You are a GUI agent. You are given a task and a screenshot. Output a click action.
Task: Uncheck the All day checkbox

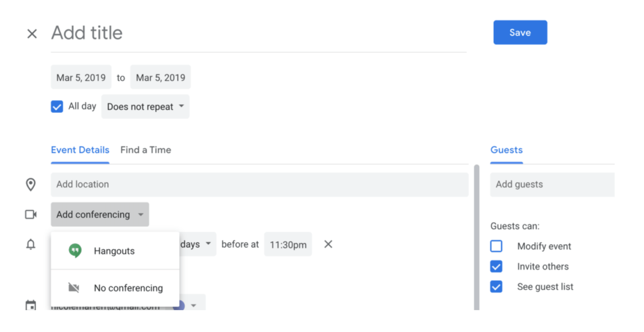(x=57, y=107)
